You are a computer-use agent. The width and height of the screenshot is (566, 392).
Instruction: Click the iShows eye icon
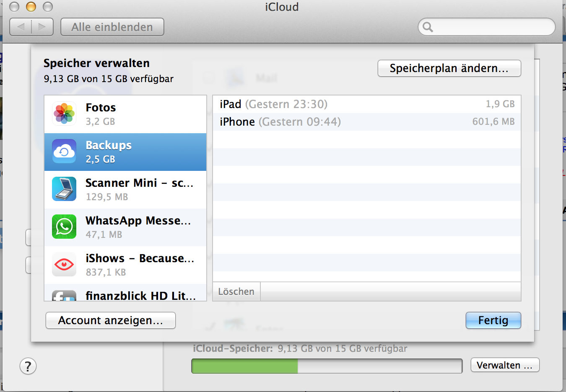click(x=64, y=264)
